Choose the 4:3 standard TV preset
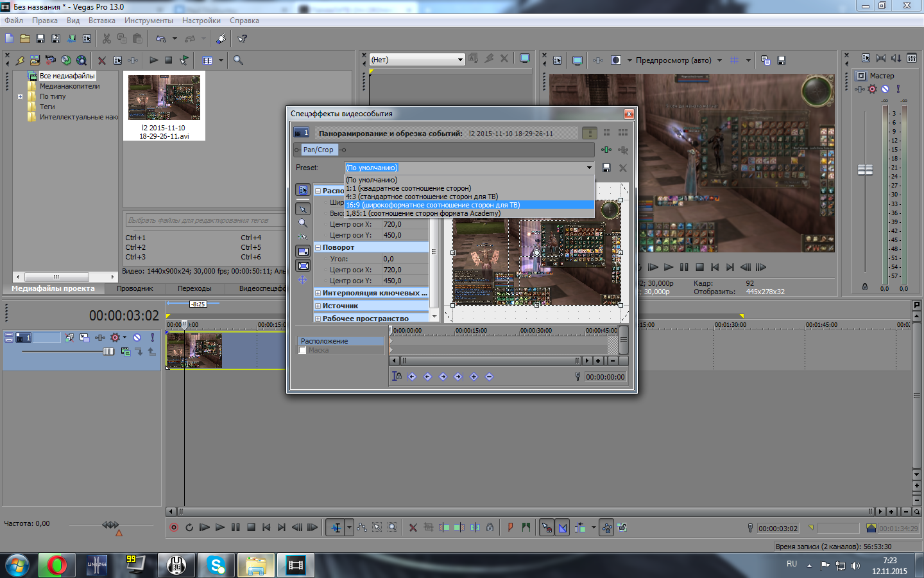The height and width of the screenshot is (578, 924). click(x=422, y=197)
